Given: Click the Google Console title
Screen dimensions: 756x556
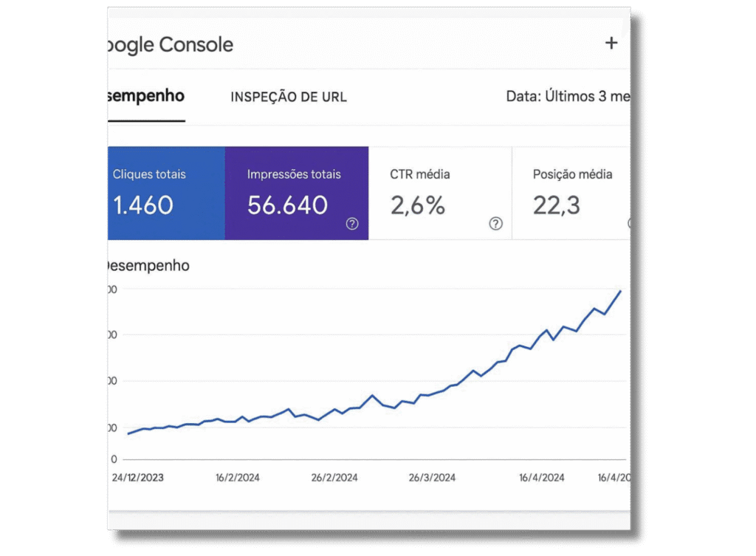Looking at the screenshot, I should [x=170, y=45].
